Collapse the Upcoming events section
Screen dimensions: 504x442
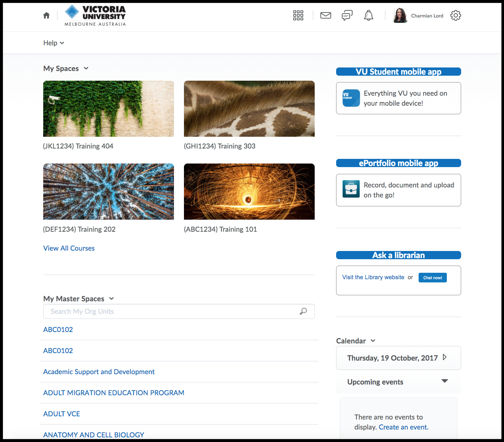click(445, 381)
